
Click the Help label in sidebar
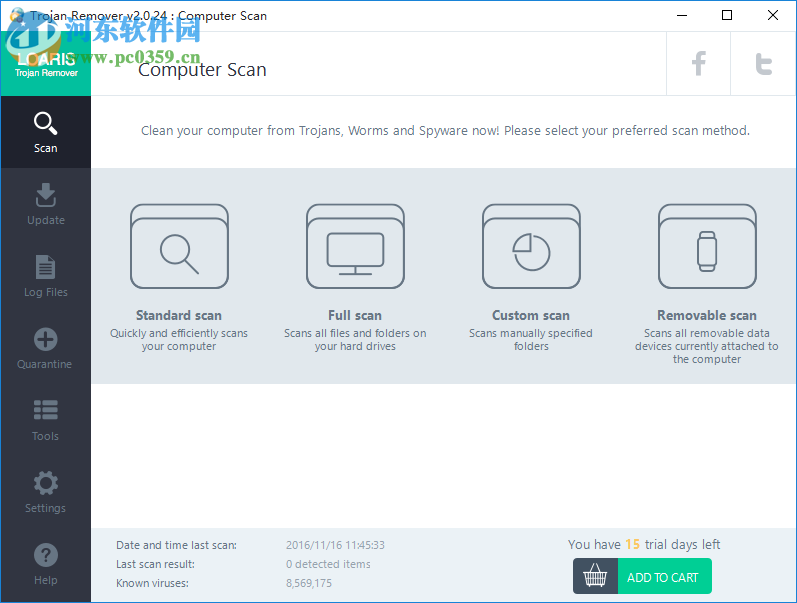46,580
